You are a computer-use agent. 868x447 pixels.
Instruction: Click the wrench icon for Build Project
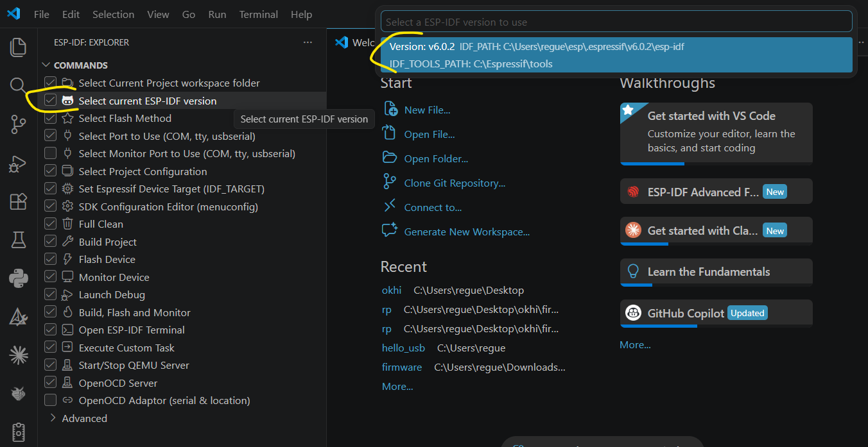(67, 242)
